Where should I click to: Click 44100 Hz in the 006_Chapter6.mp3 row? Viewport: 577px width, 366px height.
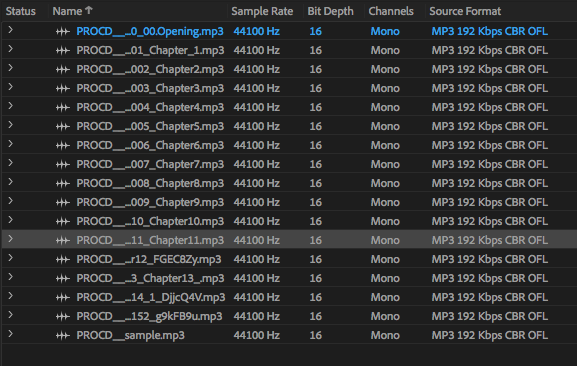pyautogui.click(x=256, y=146)
